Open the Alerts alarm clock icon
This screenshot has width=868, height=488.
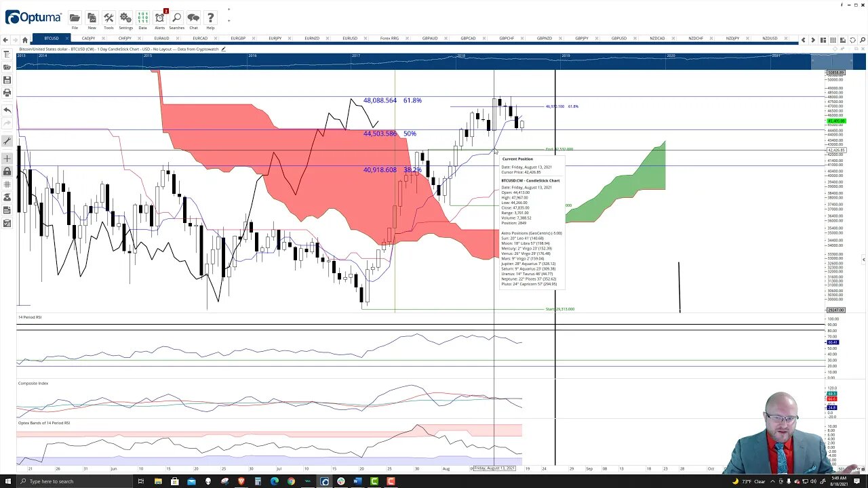point(159,18)
